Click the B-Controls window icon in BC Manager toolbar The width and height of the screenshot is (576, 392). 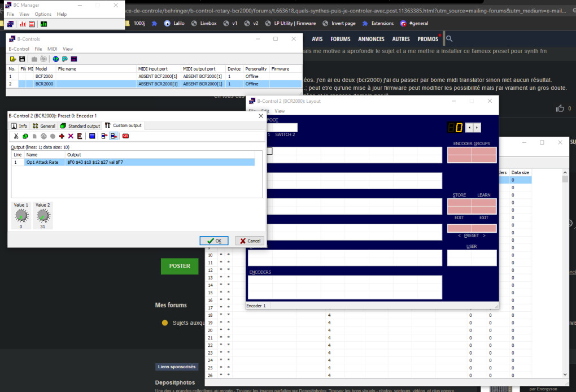coord(10,24)
